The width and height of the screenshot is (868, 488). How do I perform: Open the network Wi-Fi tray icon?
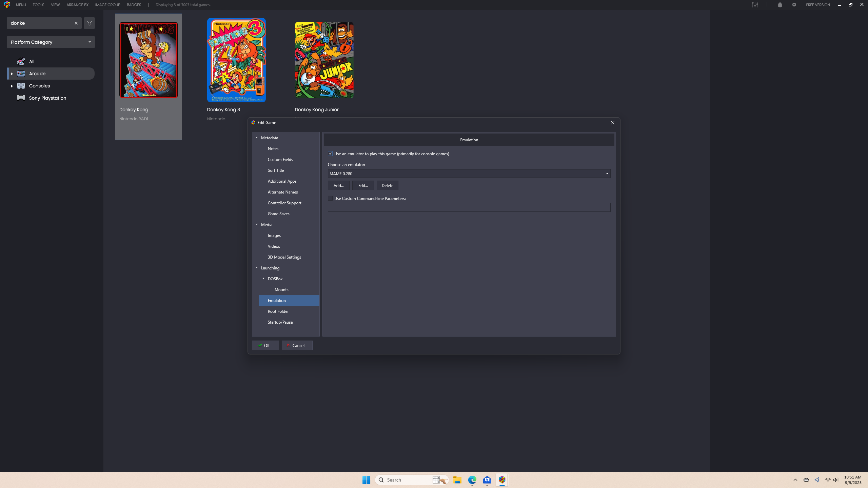828,480
